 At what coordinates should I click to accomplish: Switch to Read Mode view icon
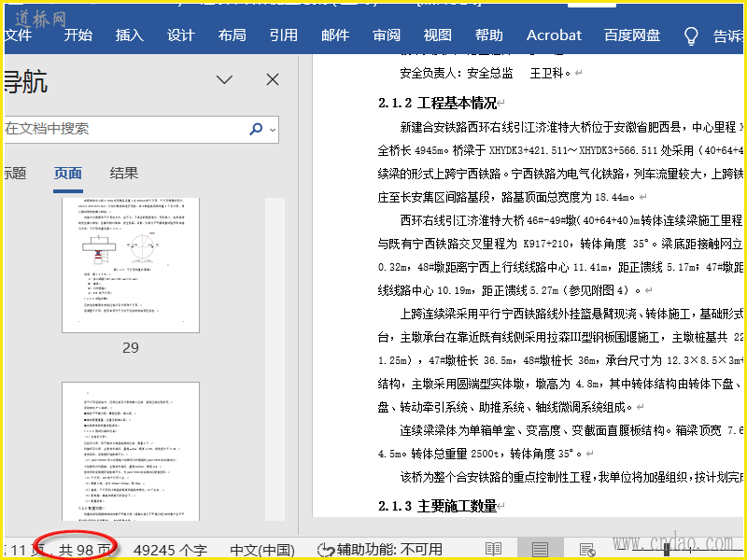pos(493,550)
